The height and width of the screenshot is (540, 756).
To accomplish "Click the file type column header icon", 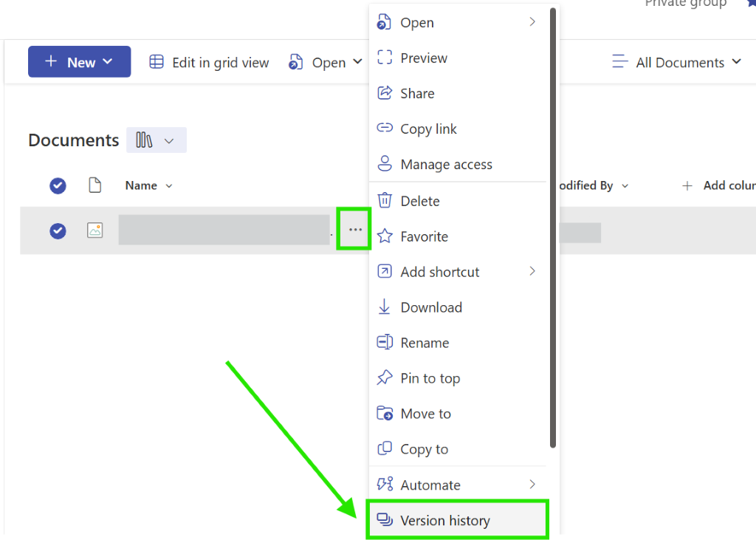I will (x=95, y=185).
